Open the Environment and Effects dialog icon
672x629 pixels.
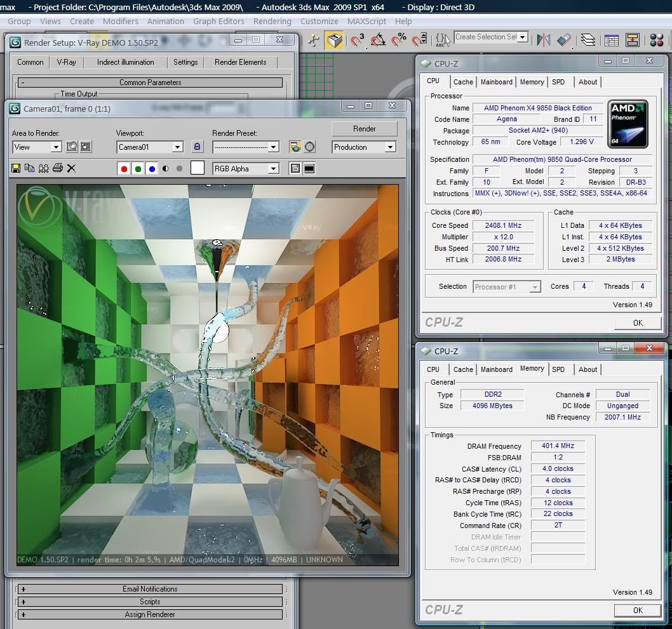pyautogui.click(x=310, y=147)
